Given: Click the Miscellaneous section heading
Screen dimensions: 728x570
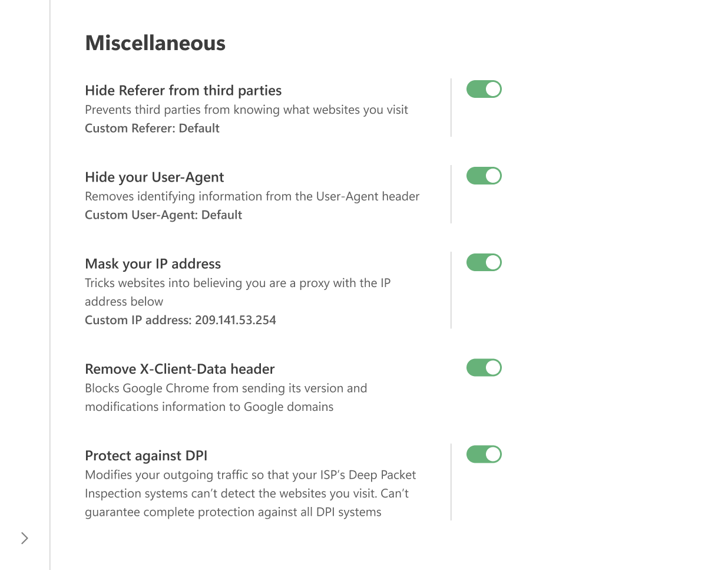Looking at the screenshot, I should (155, 43).
